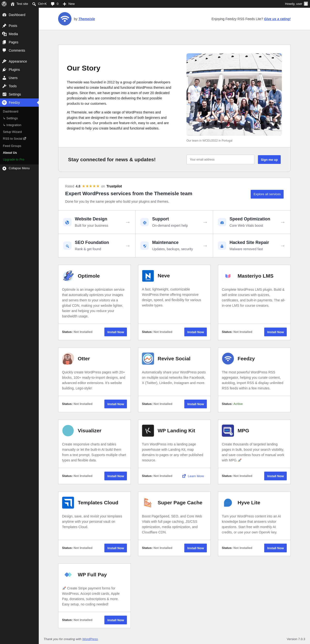Click the user avatar in admin bar
The width and height of the screenshot is (310, 644).
point(306,4)
